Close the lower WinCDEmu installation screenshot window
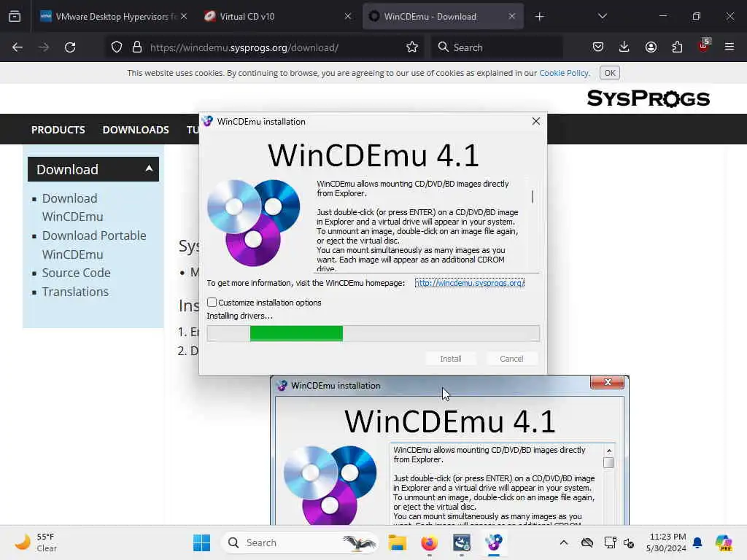The width and height of the screenshot is (747, 560). coord(608,382)
